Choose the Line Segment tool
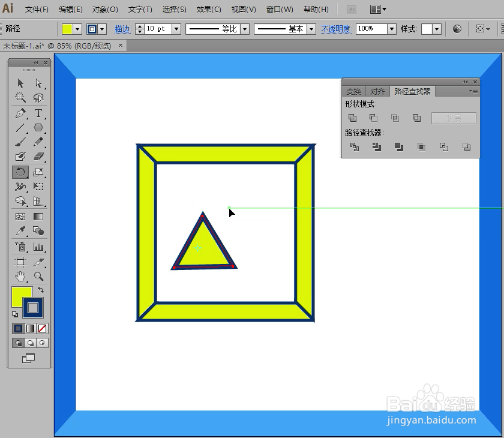This screenshot has height=438, width=504. click(20, 128)
